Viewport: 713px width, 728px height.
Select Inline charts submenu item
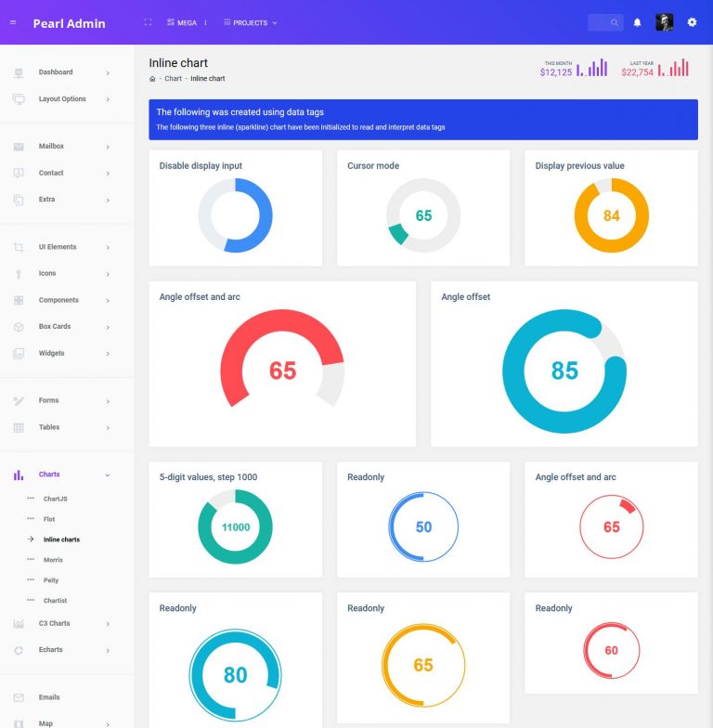(x=61, y=539)
